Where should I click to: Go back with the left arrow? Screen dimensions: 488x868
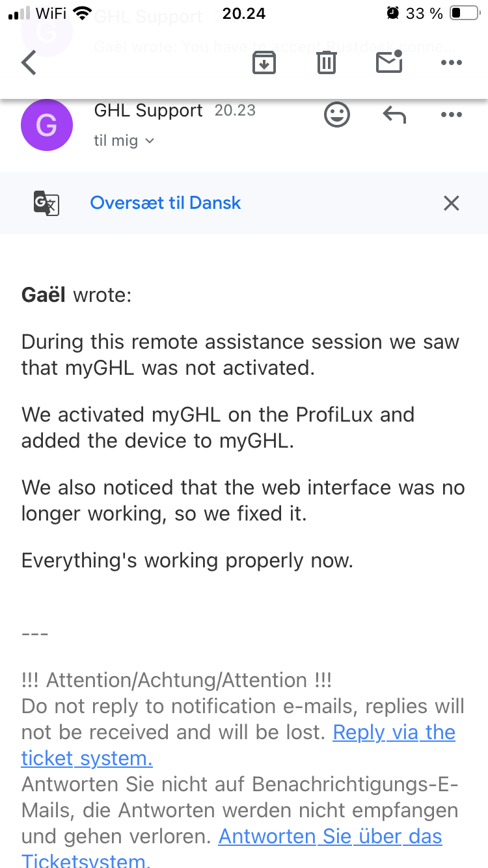[29, 63]
